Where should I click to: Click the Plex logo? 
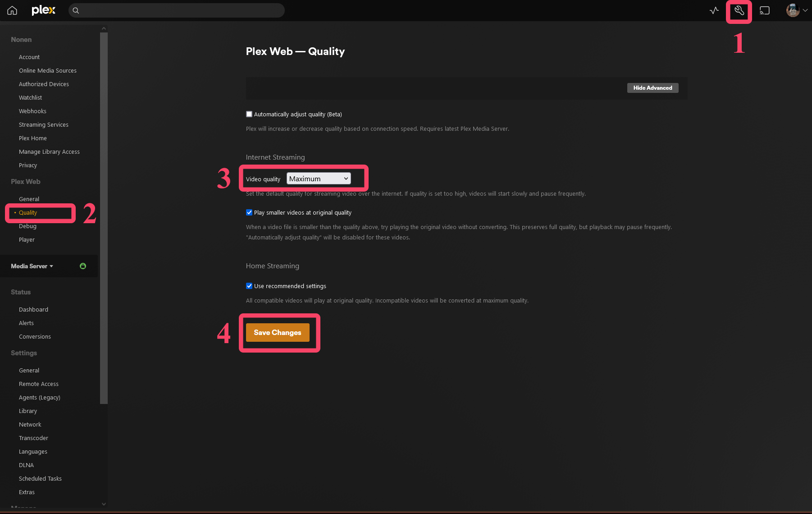pos(43,10)
